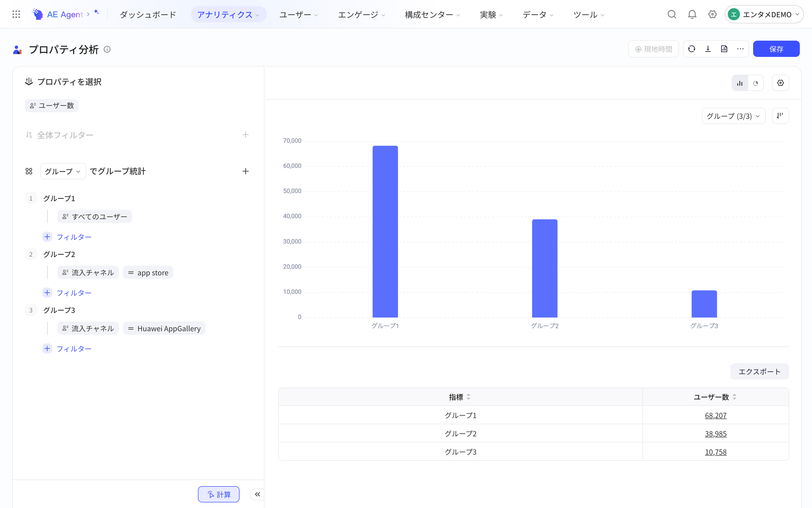This screenshot has height=508, width=812.
Task: Expand the エンゲージ menu
Action: (x=361, y=14)
